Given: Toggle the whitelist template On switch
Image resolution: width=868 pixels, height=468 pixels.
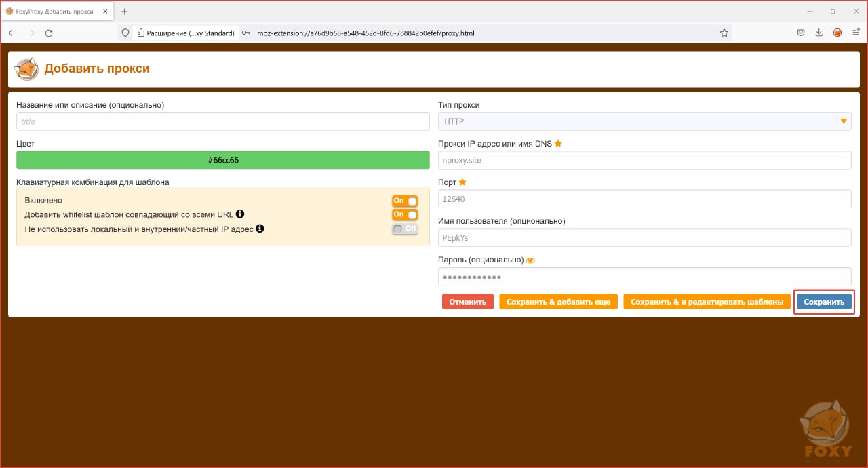Looking at the screenshot, I should (x=405, y=214).
